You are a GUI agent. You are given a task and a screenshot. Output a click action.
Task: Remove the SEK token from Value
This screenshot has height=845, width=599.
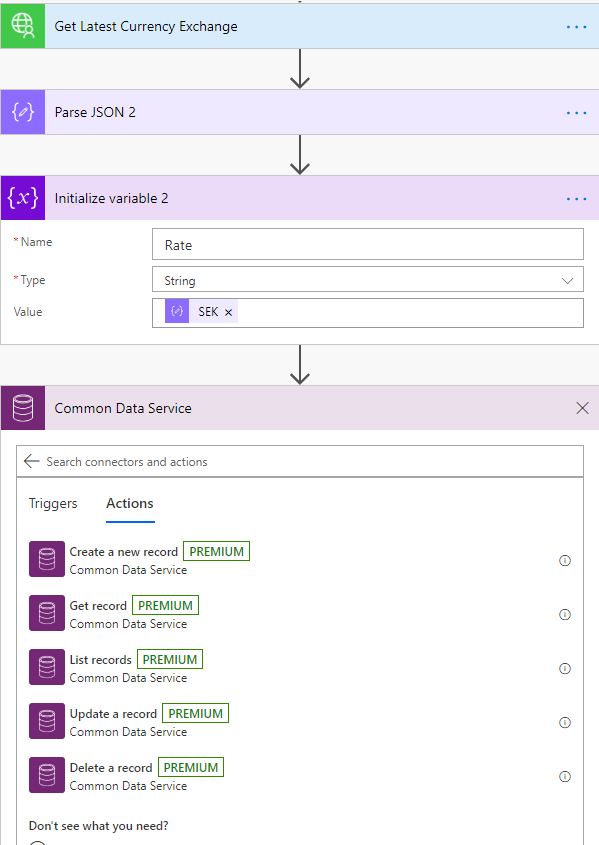pos(228,313)
